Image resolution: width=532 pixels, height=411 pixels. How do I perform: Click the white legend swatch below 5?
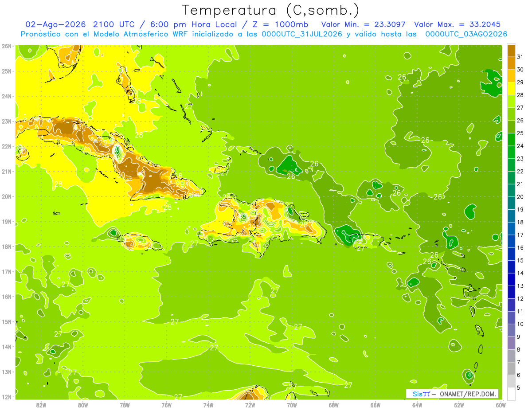511,394
